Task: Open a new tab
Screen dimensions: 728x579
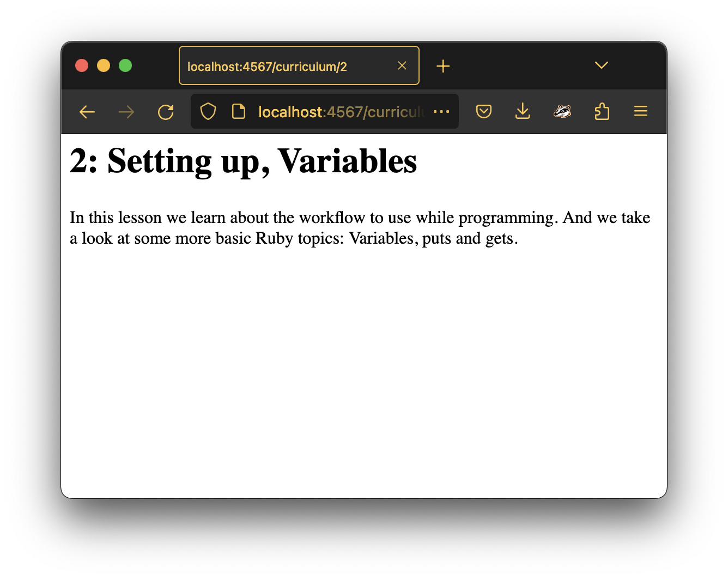Action: point(442,65)
